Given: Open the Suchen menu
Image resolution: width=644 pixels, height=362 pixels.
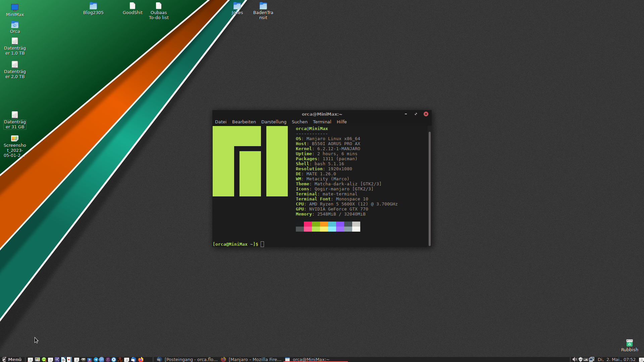Looking at the screenshot, I should (300, 122).
